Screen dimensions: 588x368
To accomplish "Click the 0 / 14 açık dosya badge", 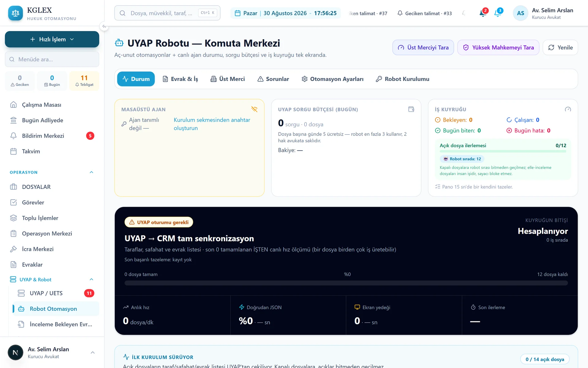I will click(x=545, y=359).
